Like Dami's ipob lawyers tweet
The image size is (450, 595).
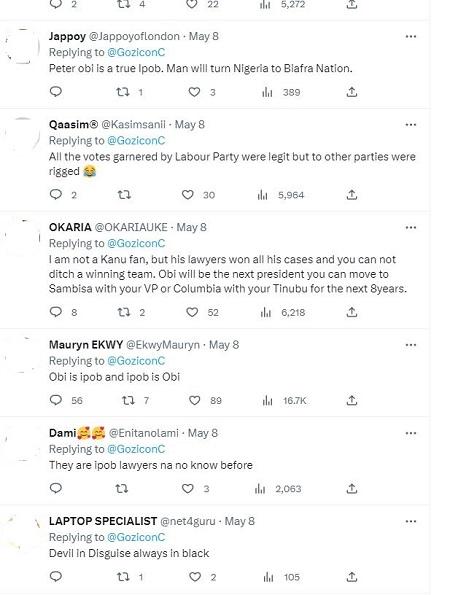coord(187,488)
